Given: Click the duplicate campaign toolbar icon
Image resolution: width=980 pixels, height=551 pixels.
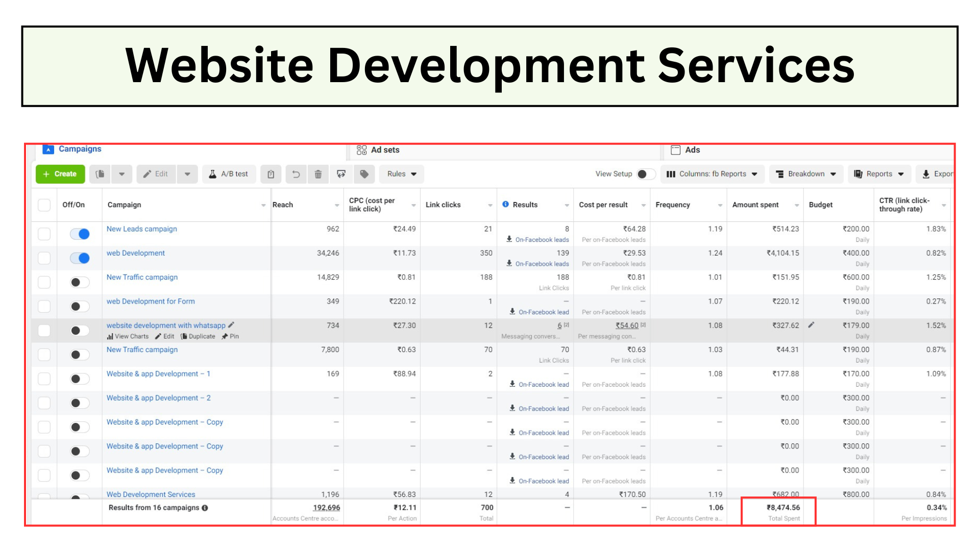Looking at the screenshot, I should 101,174.
